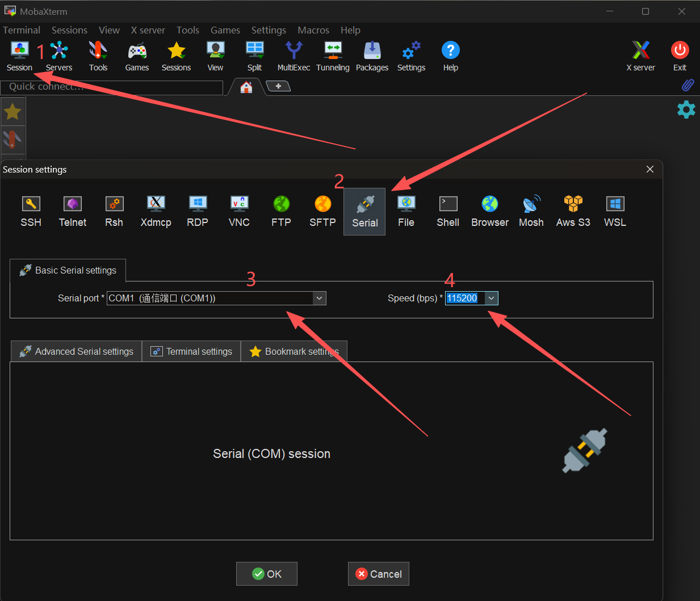Choose the Browser session type
The width and height of the screenshot is (700, 601).
(490, 211)
